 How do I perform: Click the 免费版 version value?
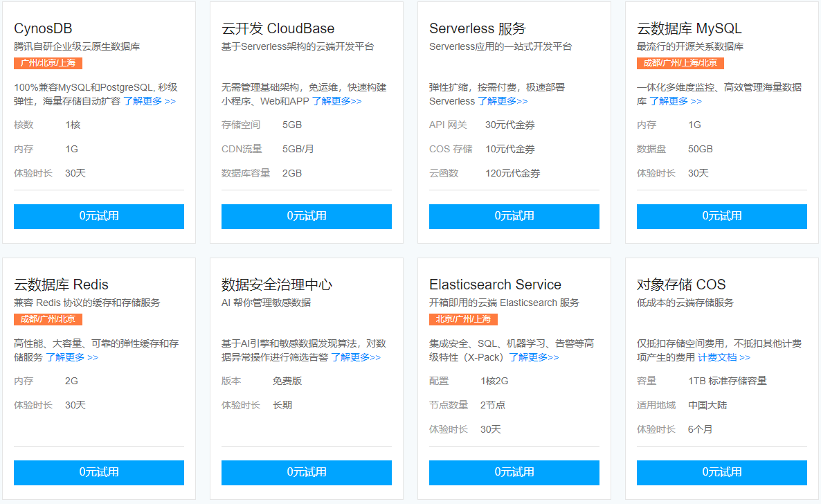pos(287,381)
